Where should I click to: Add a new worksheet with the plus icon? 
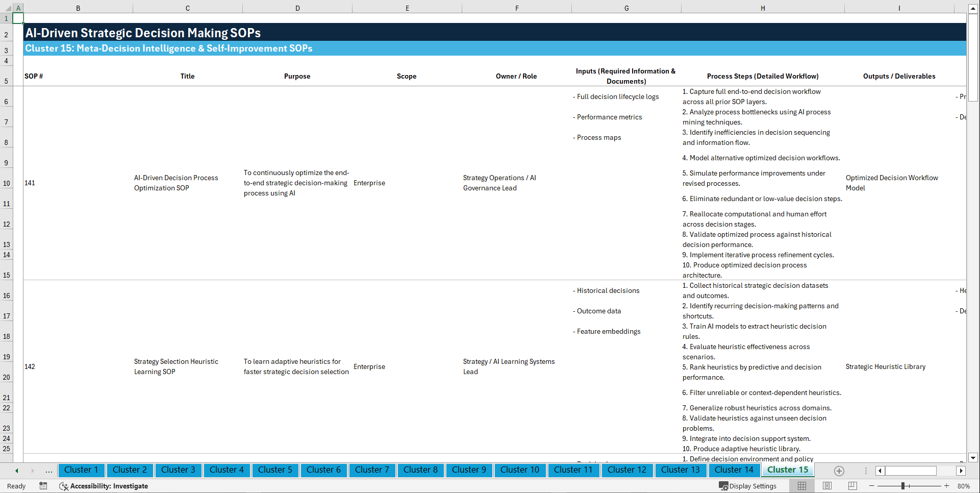(839, 471)
